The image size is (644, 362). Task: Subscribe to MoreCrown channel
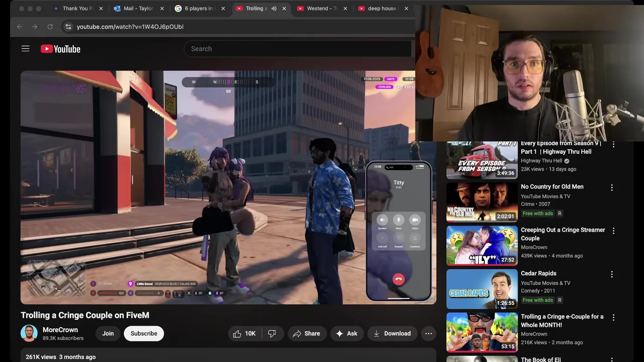click(144, 333)
